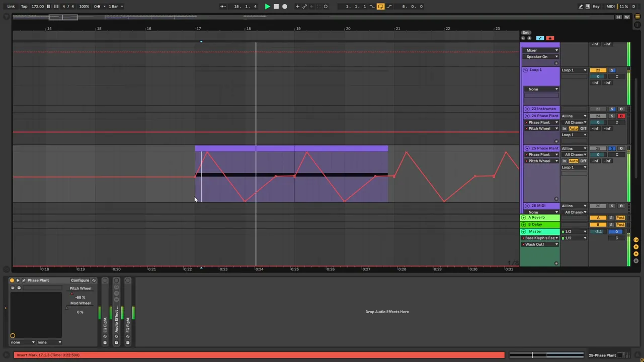Click Phase Plant device hot-swap icon

pos(94,281)
